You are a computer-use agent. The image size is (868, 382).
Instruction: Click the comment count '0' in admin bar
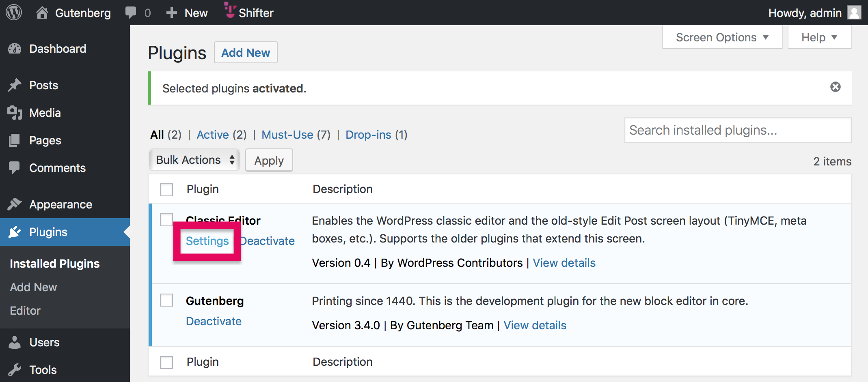(x=148, y=13)
